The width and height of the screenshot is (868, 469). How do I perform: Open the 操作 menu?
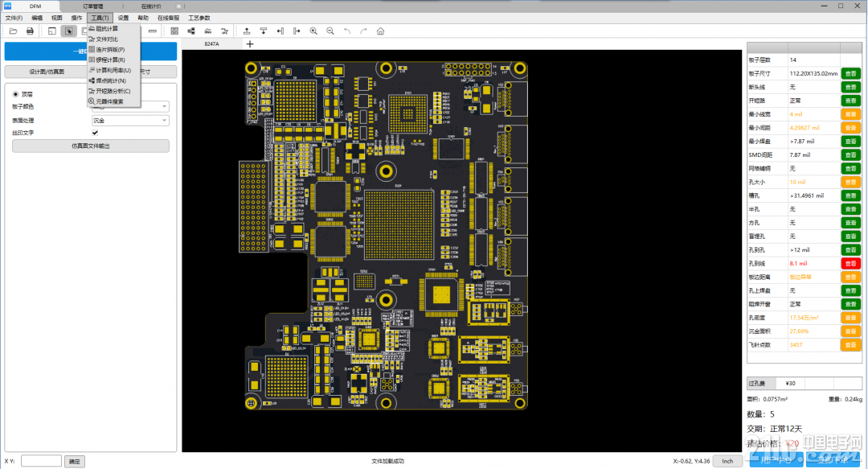[76, 18]
